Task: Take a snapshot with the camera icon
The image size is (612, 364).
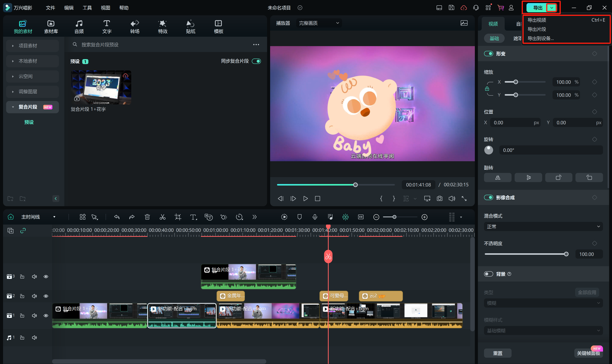Action: pyautogui.click(x=440, y=198)
